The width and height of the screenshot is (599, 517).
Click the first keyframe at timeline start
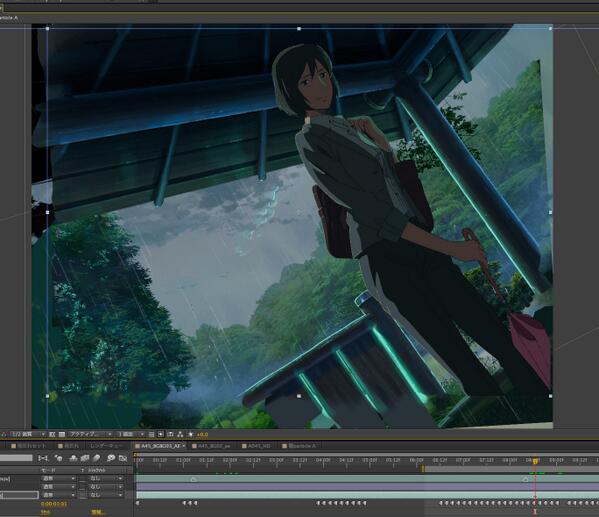click(138, 503)
